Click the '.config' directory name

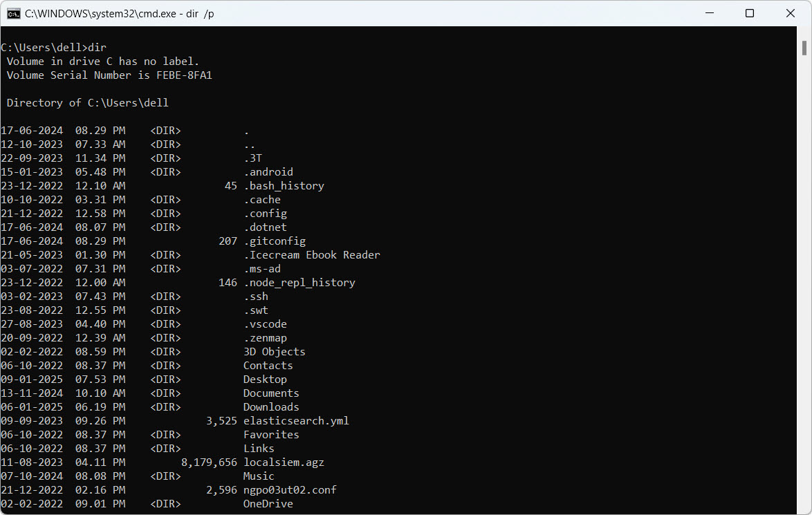click(265, 213)
